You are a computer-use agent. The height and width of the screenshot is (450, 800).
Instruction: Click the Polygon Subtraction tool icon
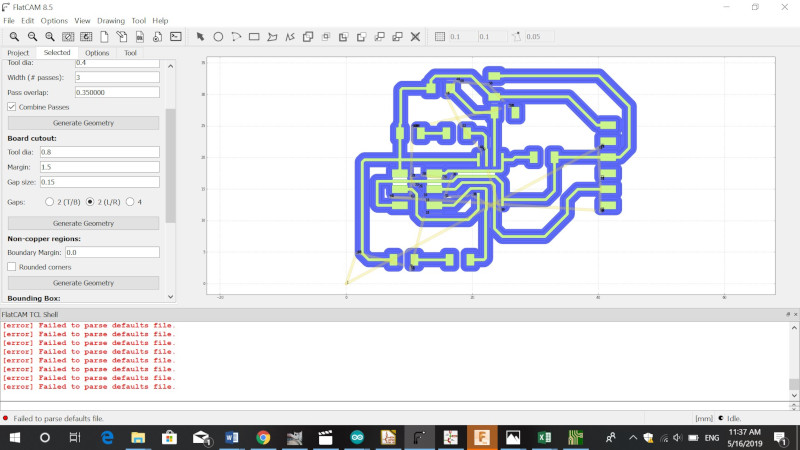tap(343, 37)
